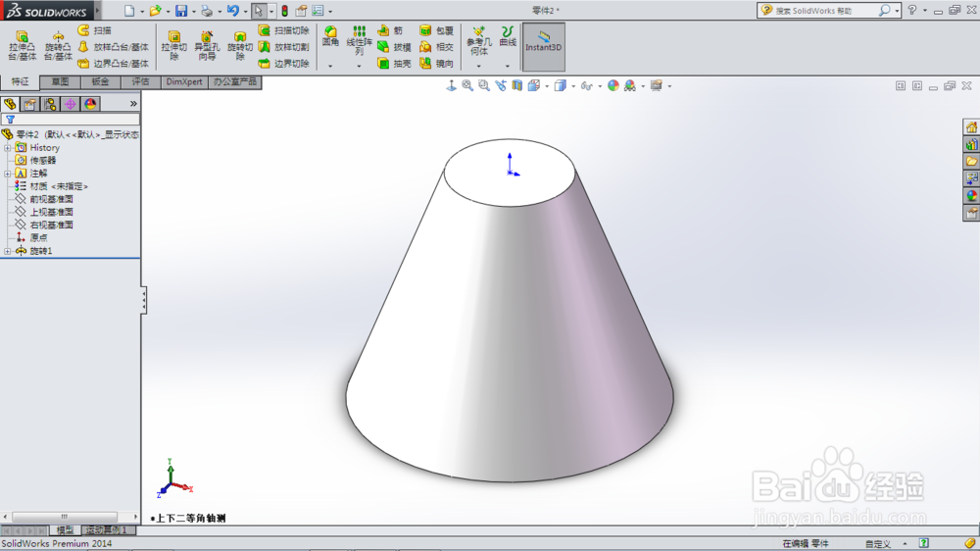Choose the Swept Cut (扫描切除) feature
Viewport: 980px width, 551px height.
(x=284, y=30)
